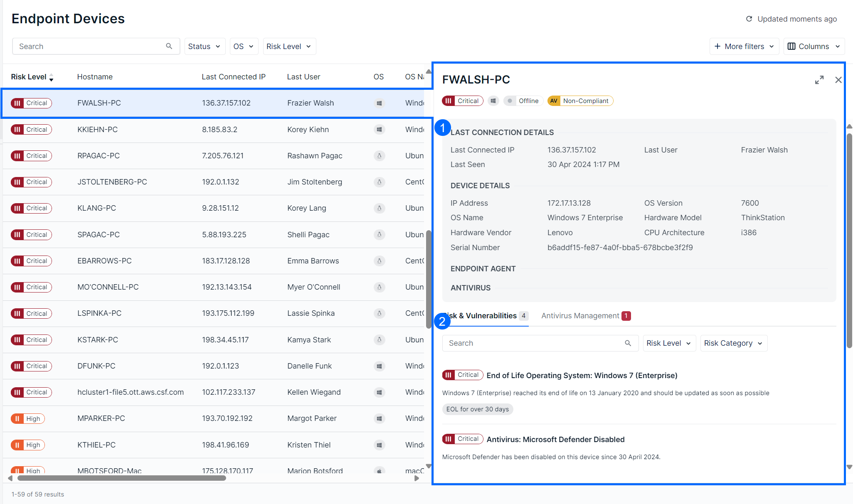
Task: Click the Apple OS icon in the MBOTSFORD-Mac row
Action: click(x=379, y=471)
